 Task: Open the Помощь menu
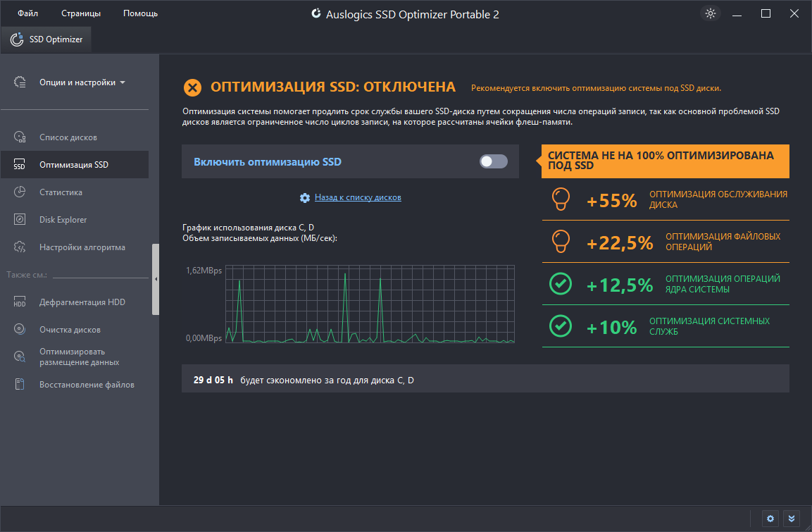point(140,13)
